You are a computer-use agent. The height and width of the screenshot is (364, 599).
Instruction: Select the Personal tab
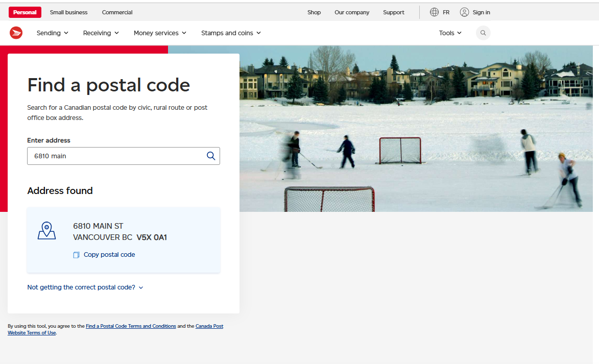coord(25,12)
